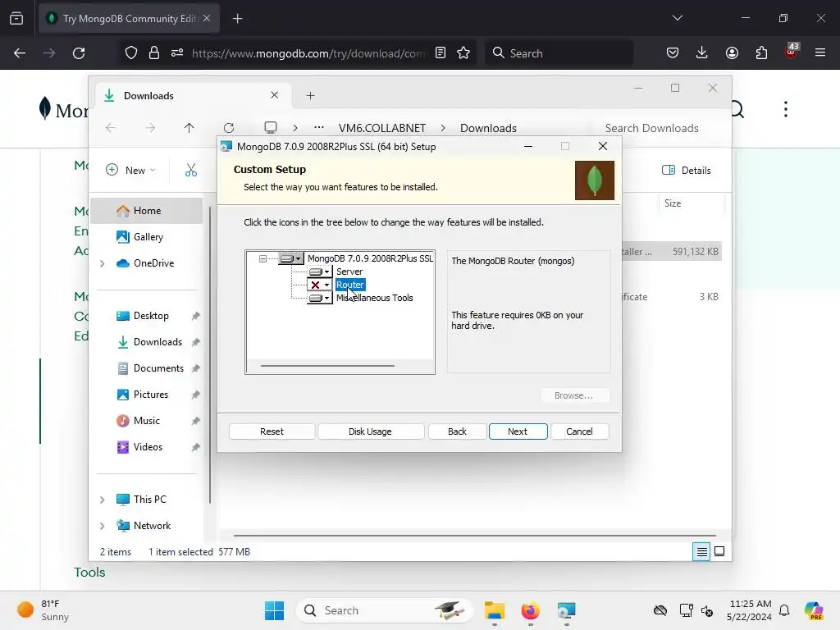Select the Downloads tab in File Explorer
The width and height of the screenshot is (840, 630).
[193, 95]
